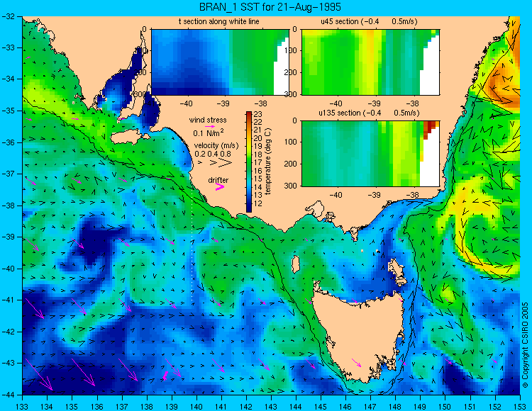Click the 'temperature (deg C)' colorbar label
The image size is (532, 411).
(x=268, y=162)
